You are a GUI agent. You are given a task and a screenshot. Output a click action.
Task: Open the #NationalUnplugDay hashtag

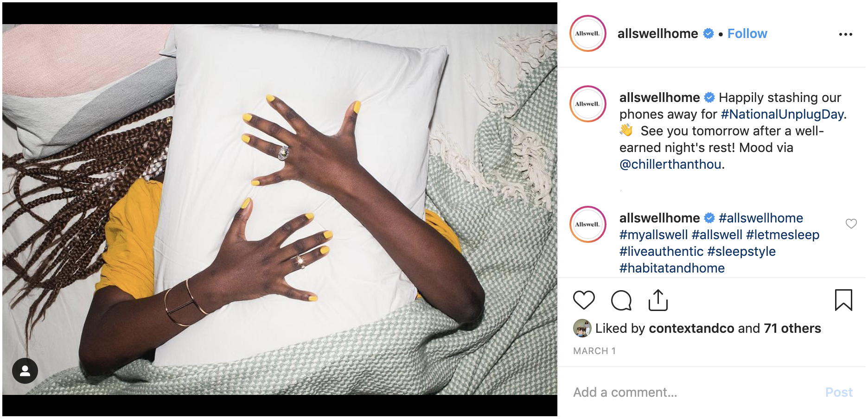click(782, 114)
